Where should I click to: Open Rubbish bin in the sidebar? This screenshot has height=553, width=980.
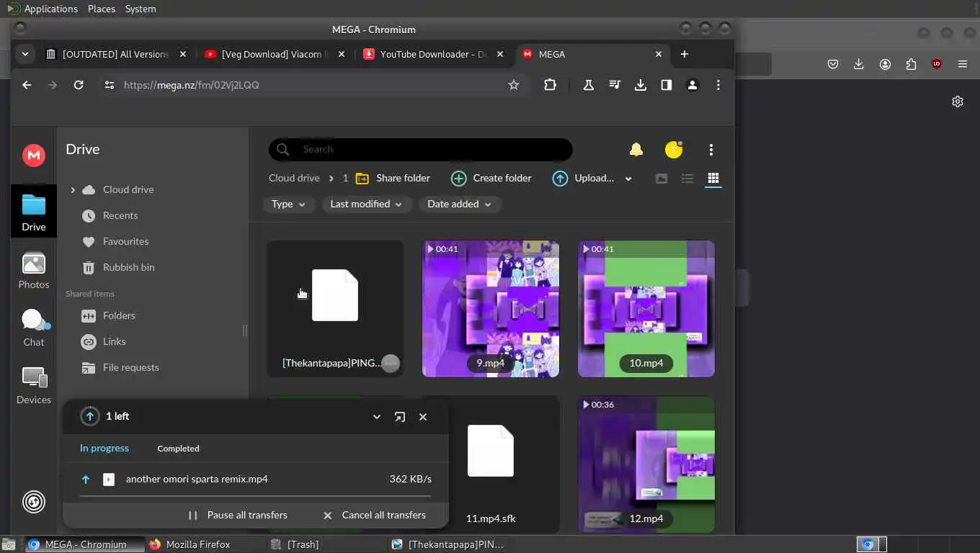click(128, 268)
